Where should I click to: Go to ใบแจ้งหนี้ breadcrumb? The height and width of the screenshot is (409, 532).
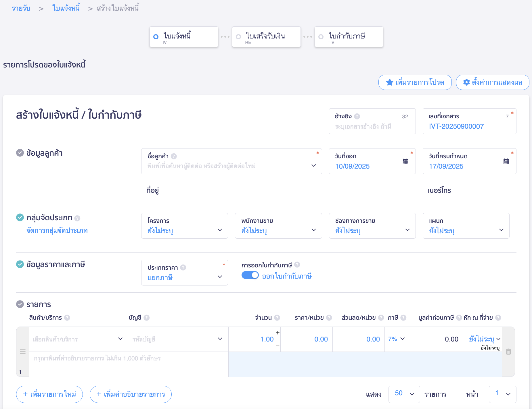(x=66, y=8)
